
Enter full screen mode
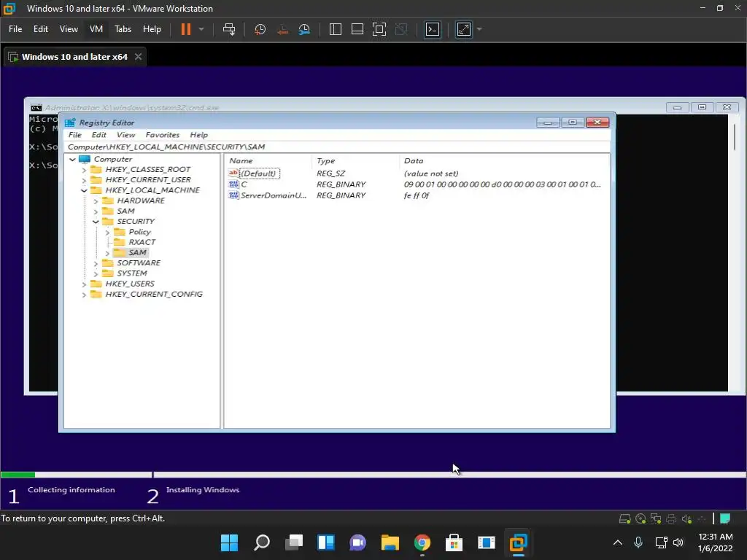(379, 29)
